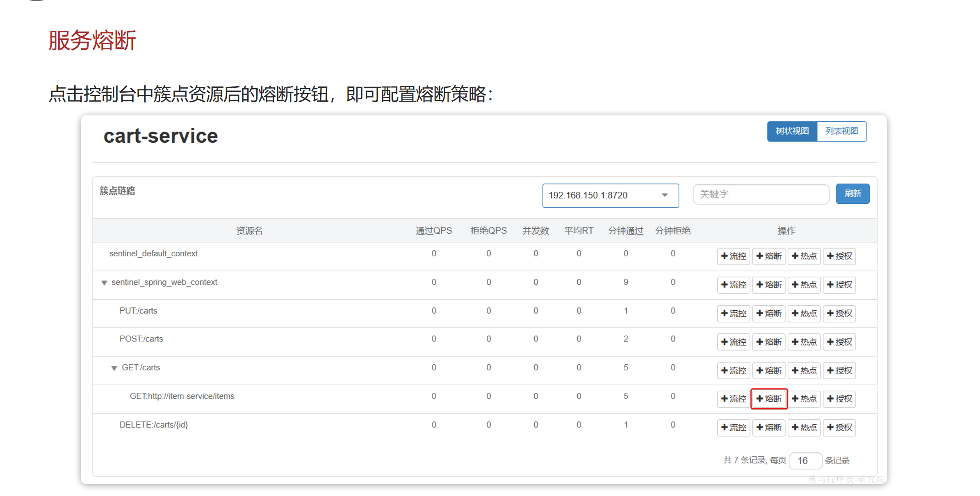Add 热点 rule for GET:http://item-service/items
Screen dimensions: 980x496
click(x=804, y=399)
